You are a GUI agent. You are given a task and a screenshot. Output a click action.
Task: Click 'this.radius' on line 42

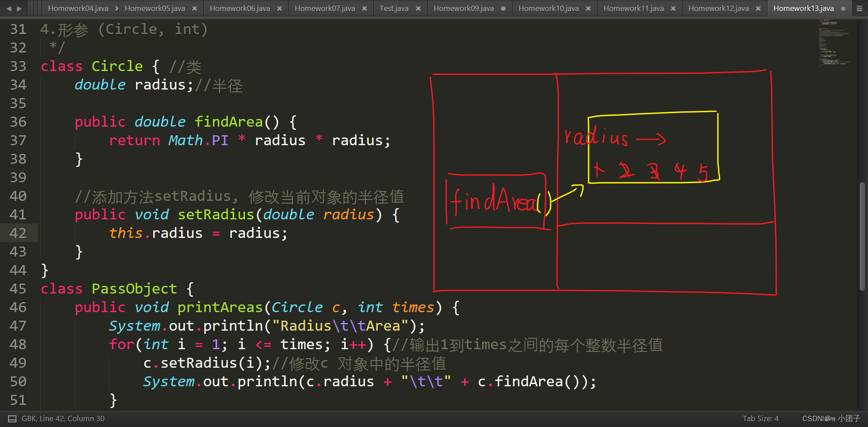pyautogui.click(x=156, y=233)
